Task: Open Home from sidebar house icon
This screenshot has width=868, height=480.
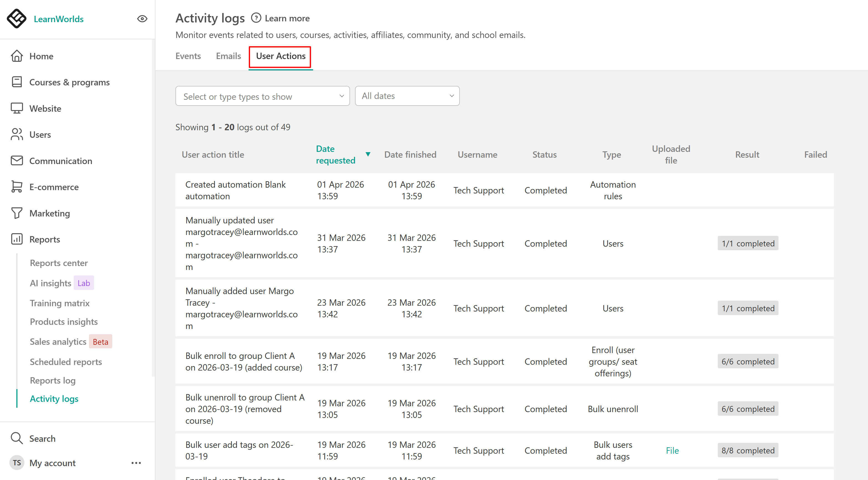Action: (17, 56)
